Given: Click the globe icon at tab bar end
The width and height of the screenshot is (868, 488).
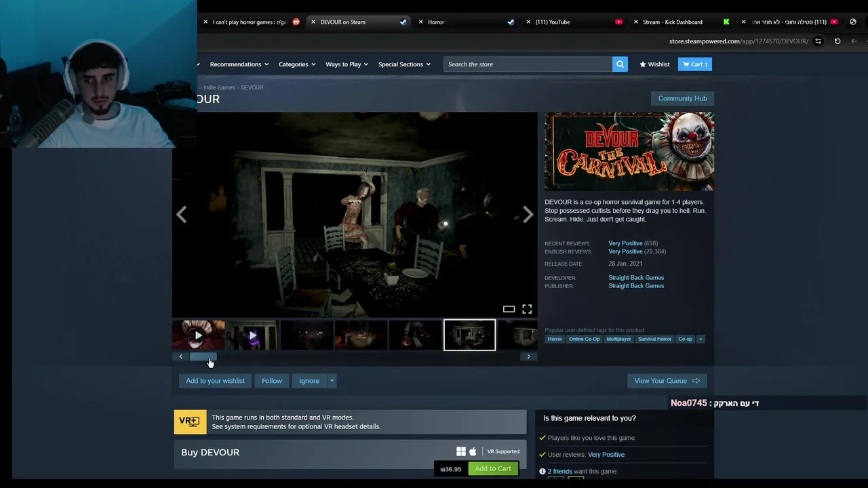Looking at the screenshot, I should tap(853, 22).
